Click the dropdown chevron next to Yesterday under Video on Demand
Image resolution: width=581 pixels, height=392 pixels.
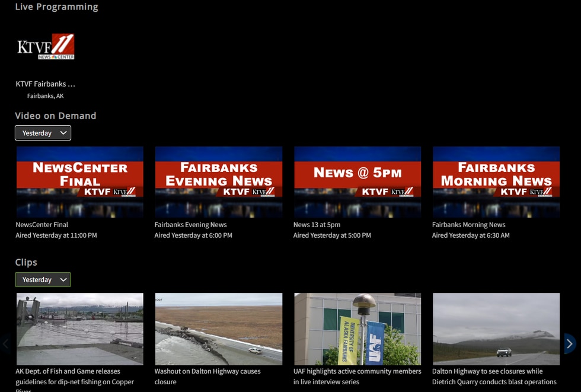point(62,133)
